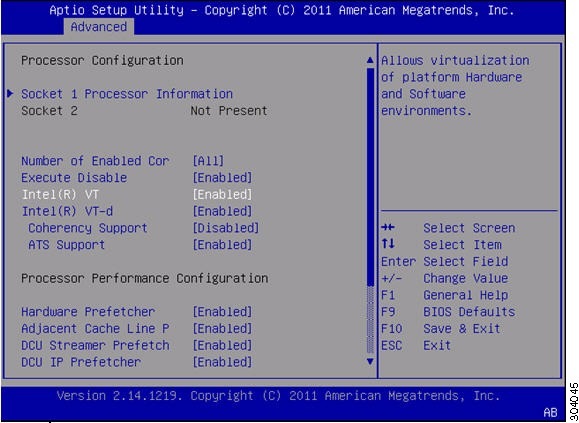
Task: Click the scroll down arrow icon
Action: point(370,361)
